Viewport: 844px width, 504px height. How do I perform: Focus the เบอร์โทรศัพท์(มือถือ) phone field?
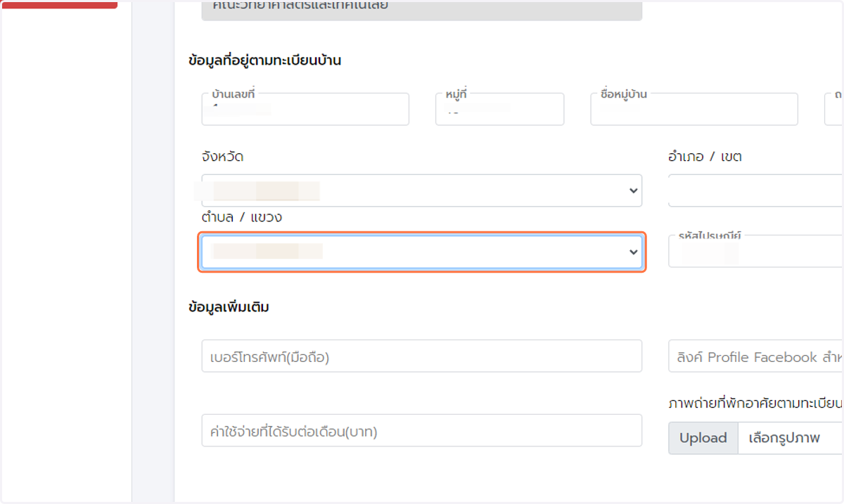click(x=421, y=356)
